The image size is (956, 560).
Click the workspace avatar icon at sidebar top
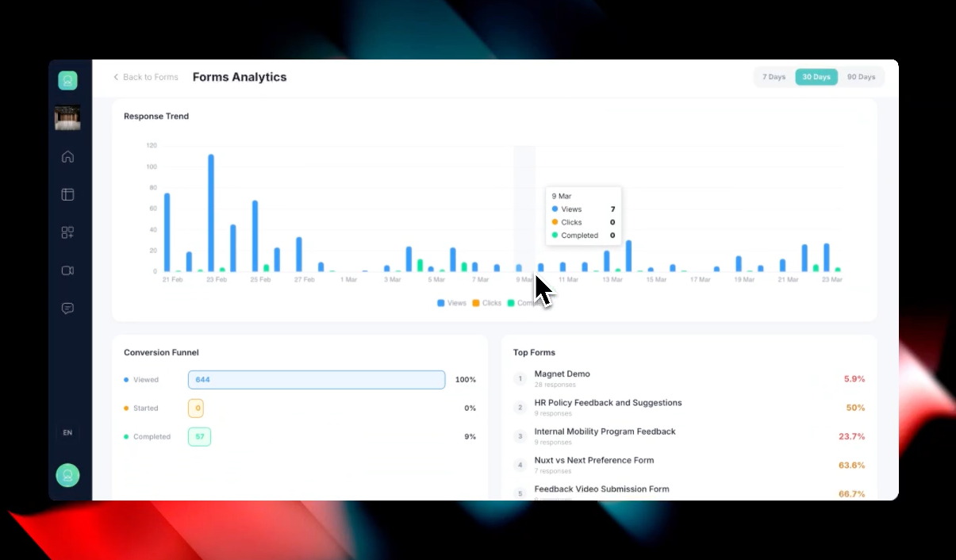point(67,80)
